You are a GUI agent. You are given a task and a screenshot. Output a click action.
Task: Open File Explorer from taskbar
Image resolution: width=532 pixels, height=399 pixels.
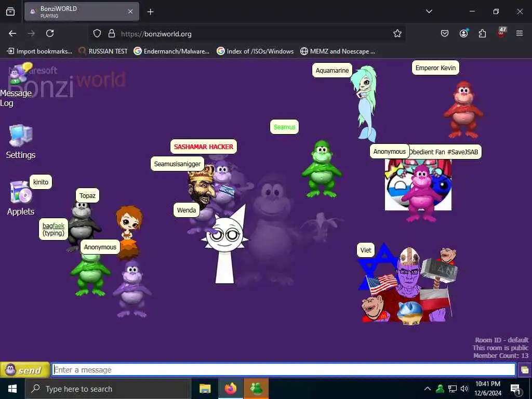(x=205, y=389)
